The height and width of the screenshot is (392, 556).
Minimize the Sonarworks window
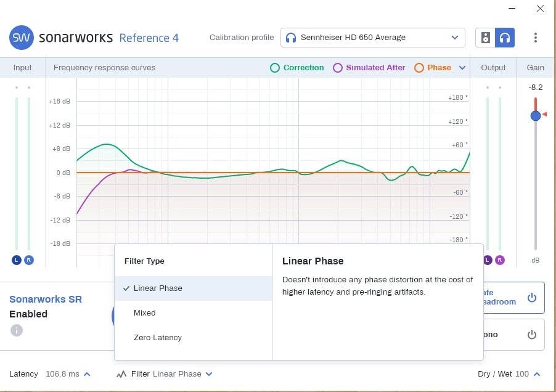(x=512, y=8)
